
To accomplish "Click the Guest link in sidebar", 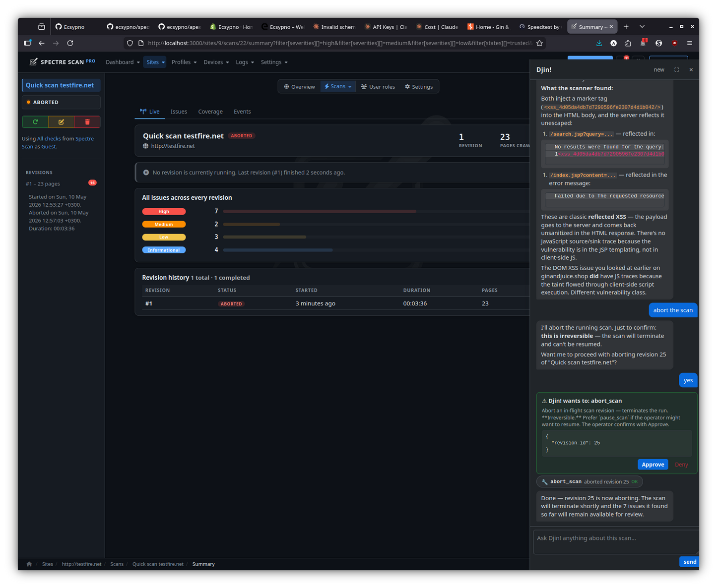I will pyautogui.click(x=49, y=147).
